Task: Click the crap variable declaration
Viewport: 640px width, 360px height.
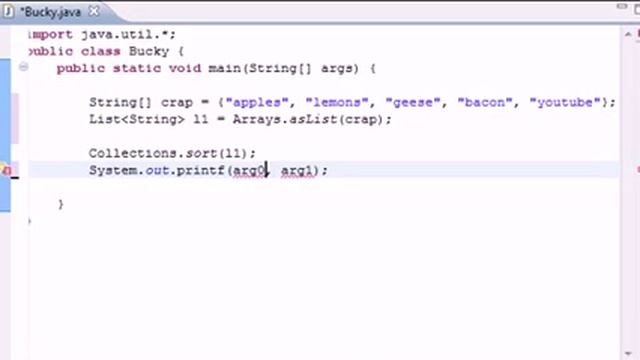Action: (x=176, y=102)
